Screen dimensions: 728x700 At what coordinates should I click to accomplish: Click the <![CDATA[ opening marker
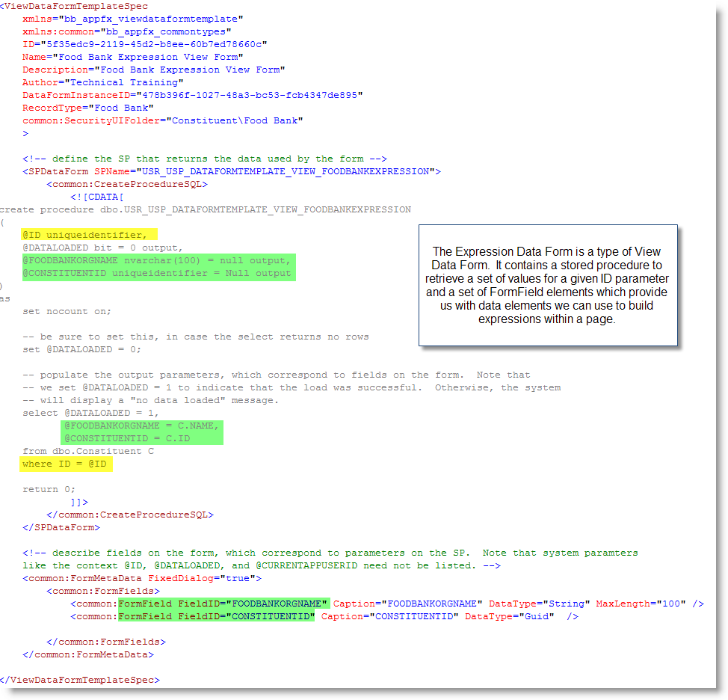(97, 197)
